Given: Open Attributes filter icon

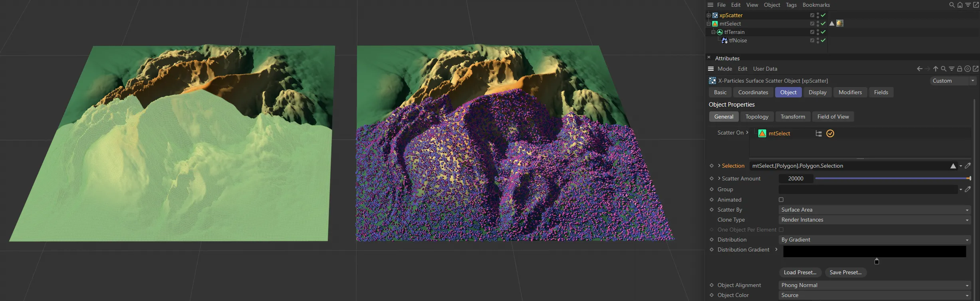Looking at the screenshot, I should (x=952, y=69).
